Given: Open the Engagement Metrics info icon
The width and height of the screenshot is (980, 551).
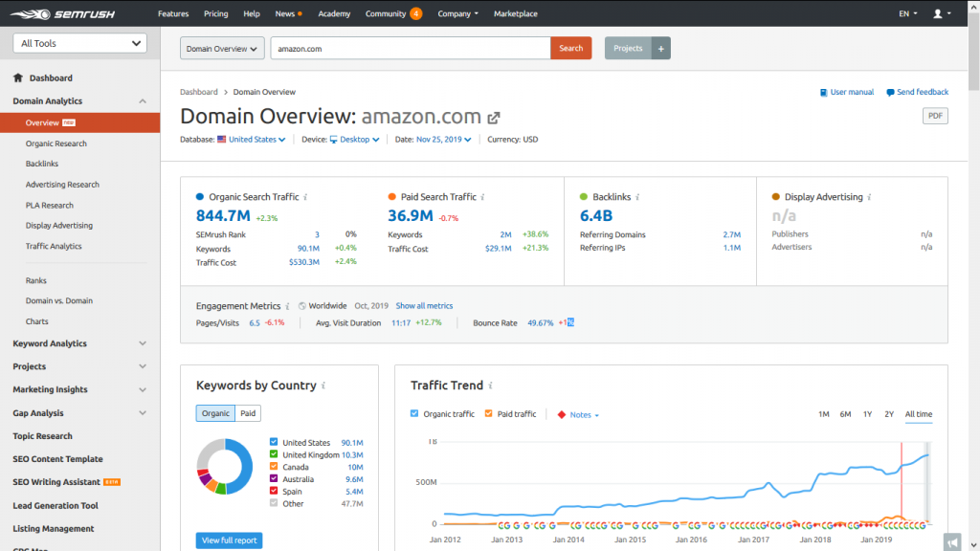Looking at the screenshot, I should tap(287, 306).
